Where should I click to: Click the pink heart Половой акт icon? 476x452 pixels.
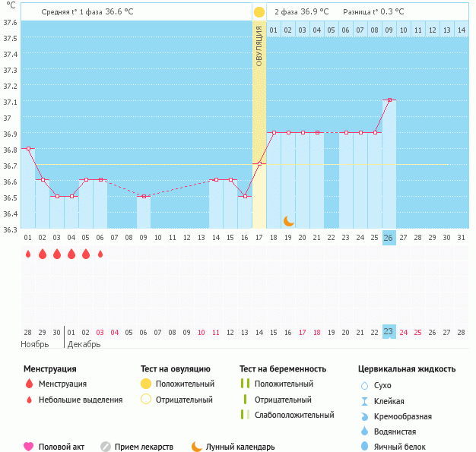pyautogui.click(x=29, y=447)
